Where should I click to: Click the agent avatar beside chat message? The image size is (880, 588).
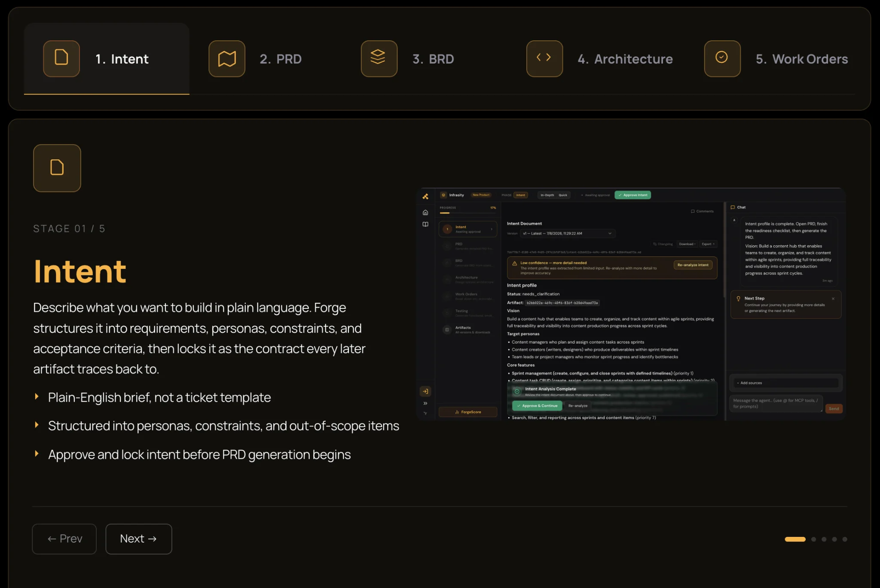pyautogui.click(x=734, y=220)
